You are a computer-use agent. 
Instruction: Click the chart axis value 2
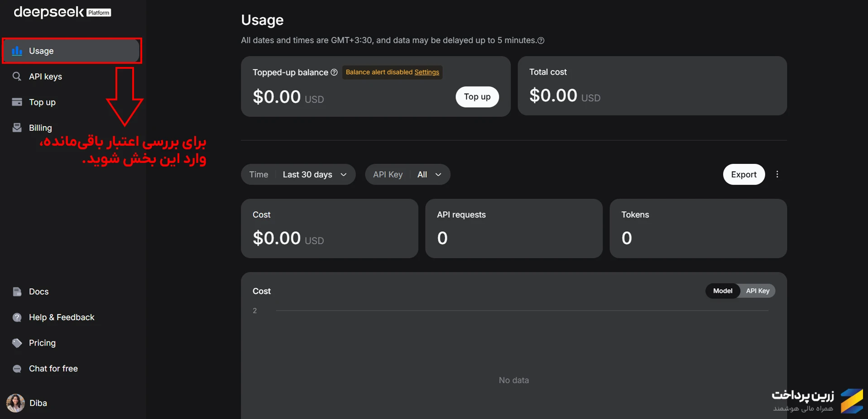click(x=255, y=310)
